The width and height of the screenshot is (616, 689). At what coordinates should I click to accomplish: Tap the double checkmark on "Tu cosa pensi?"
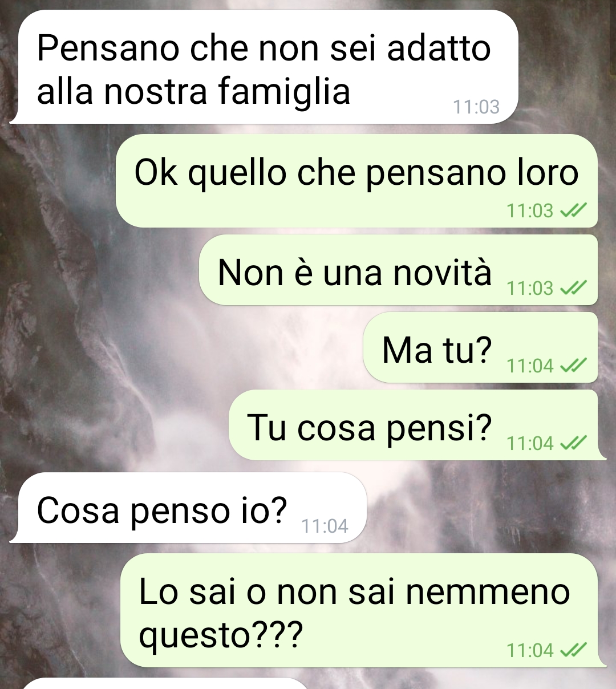click(573, 444)
